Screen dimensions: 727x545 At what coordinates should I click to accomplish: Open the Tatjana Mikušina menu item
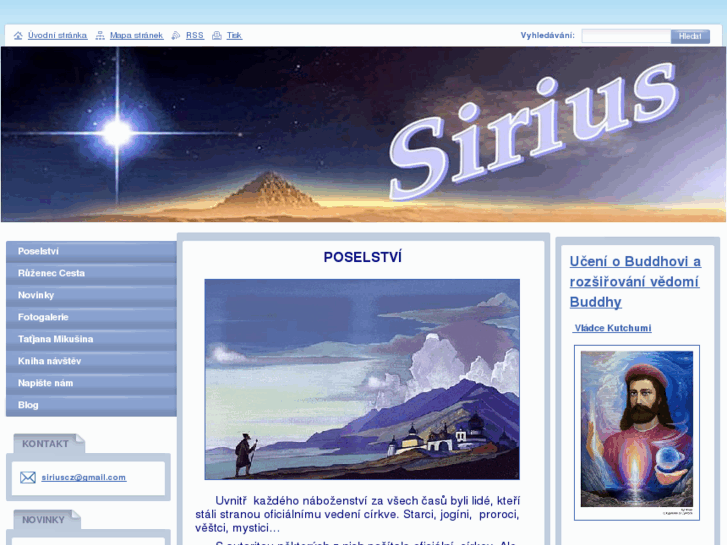91,340
